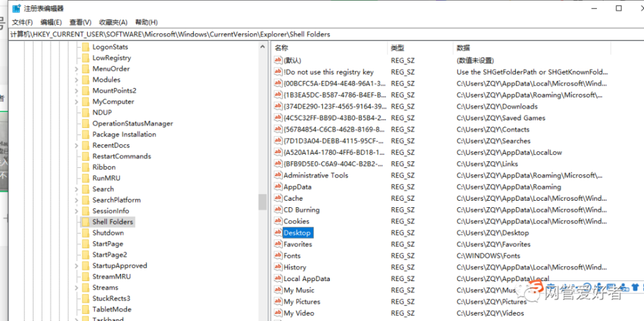Click the StartPage folder icon
The width and height of the screenshot is (644, 321).
pos(86,244)
